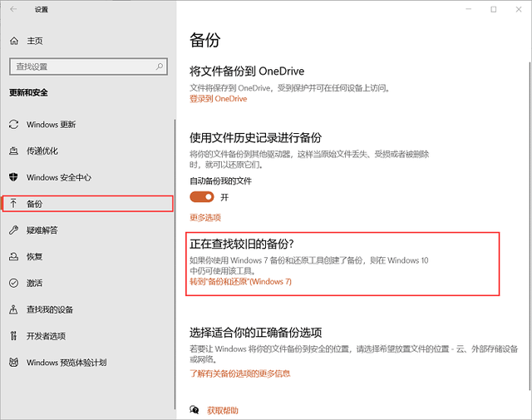The width and height of the screenshot is (532, 420).
Task: Open 转到"备份和还原"(Windows 7) link
Action: pyautogui.click(x=240, y=282)
